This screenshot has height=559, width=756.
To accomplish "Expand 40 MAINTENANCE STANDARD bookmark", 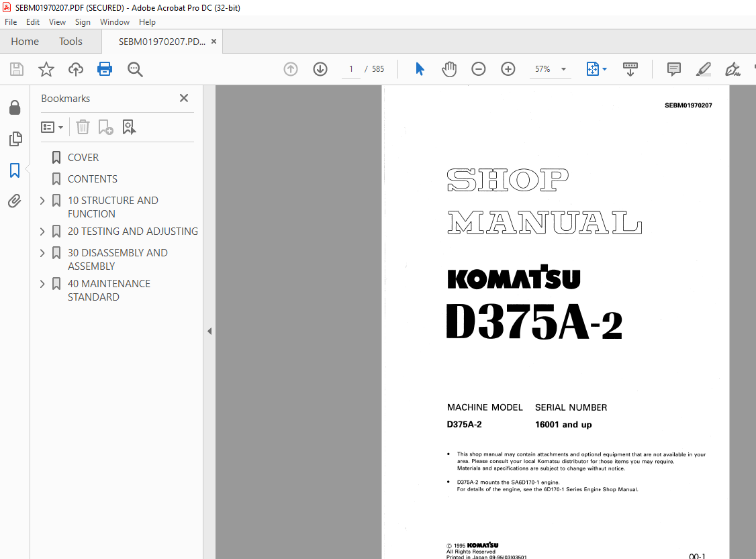I will pos(42,283).
